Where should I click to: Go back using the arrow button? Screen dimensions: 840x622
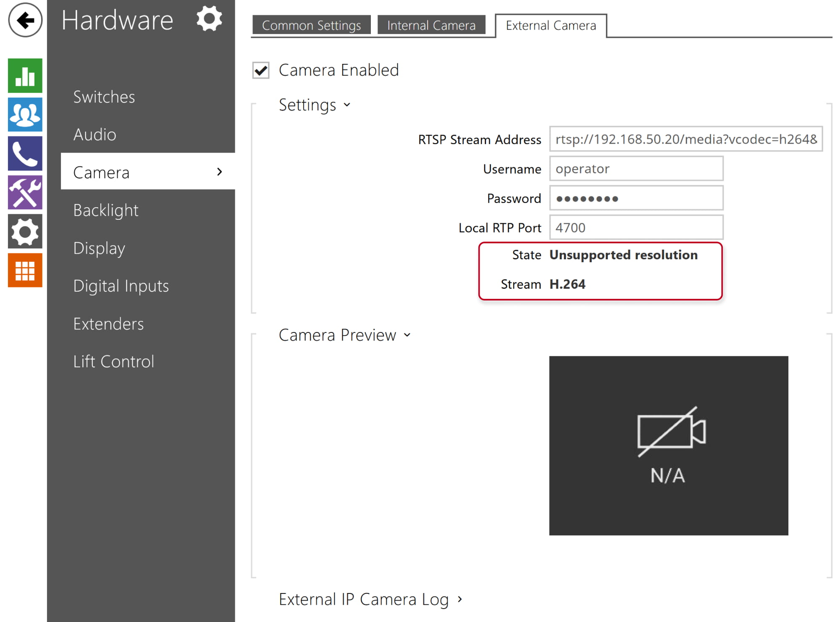25,20
